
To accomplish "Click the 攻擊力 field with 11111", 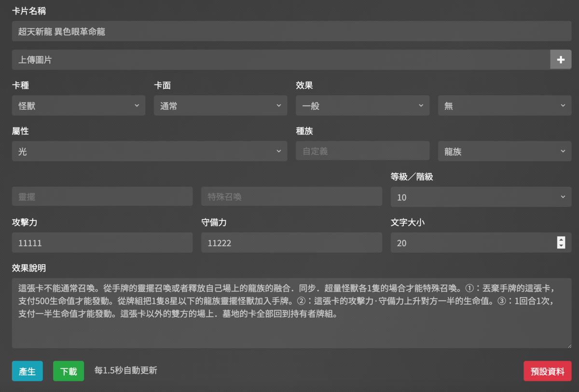I will coord(102,243).
